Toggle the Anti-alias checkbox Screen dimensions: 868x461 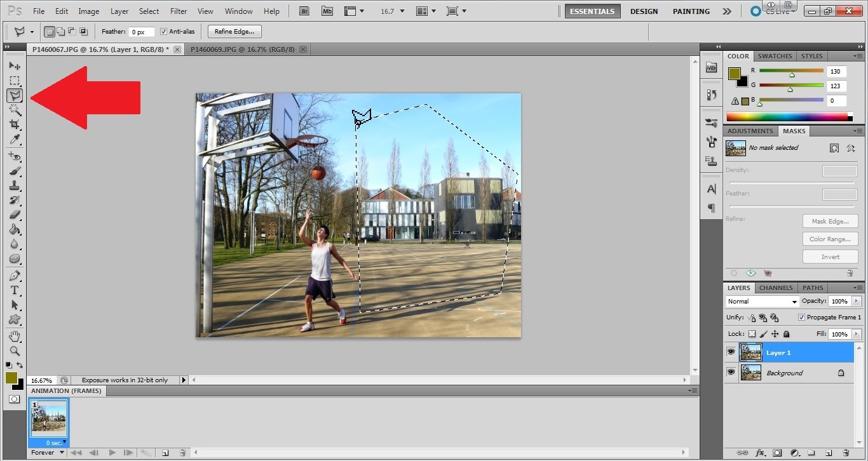[x=164, y=32]
